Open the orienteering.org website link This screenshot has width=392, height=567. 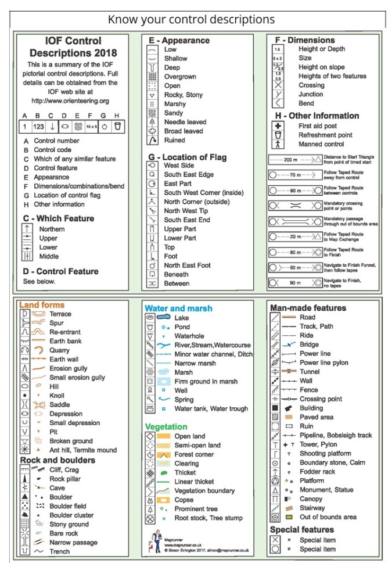(70, 101)
